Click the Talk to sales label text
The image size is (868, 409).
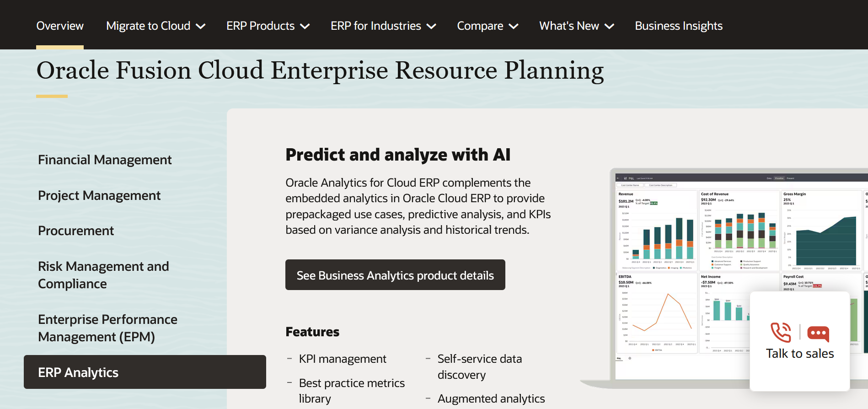tap(799, 353)
